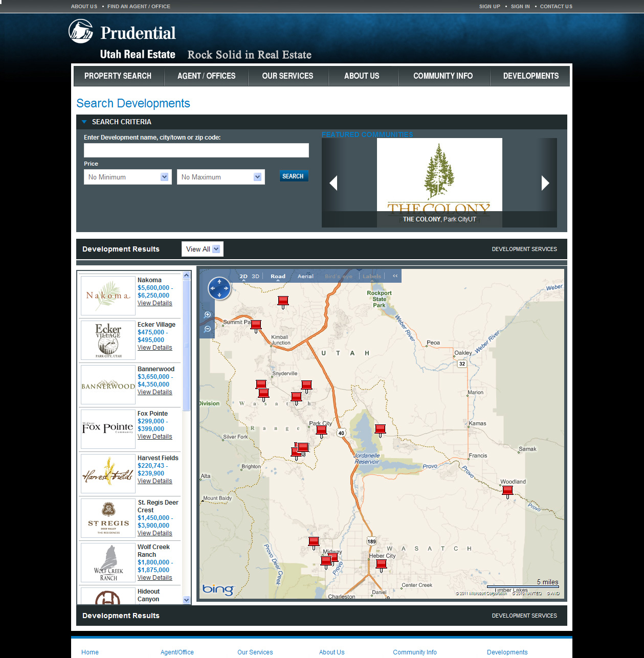The width and height of the screenshot is (644, 658).
Task: Click the Bing logo on the map
Action: click(x=218, y=589)
